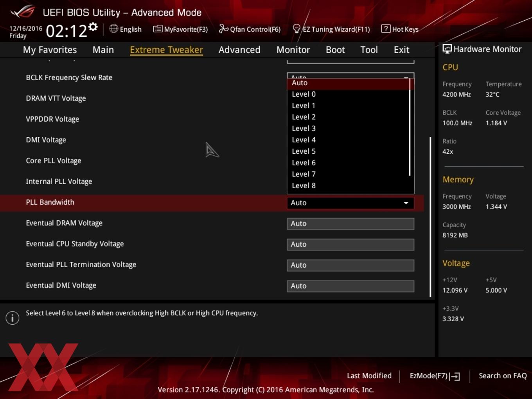
Task: Switch to My Favorites tab
Action: coord(50,50)
